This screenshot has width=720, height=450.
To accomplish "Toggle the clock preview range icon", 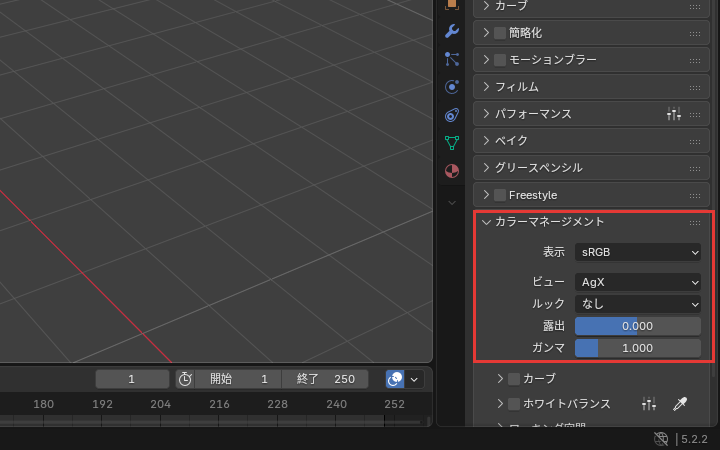I will 185,379.
